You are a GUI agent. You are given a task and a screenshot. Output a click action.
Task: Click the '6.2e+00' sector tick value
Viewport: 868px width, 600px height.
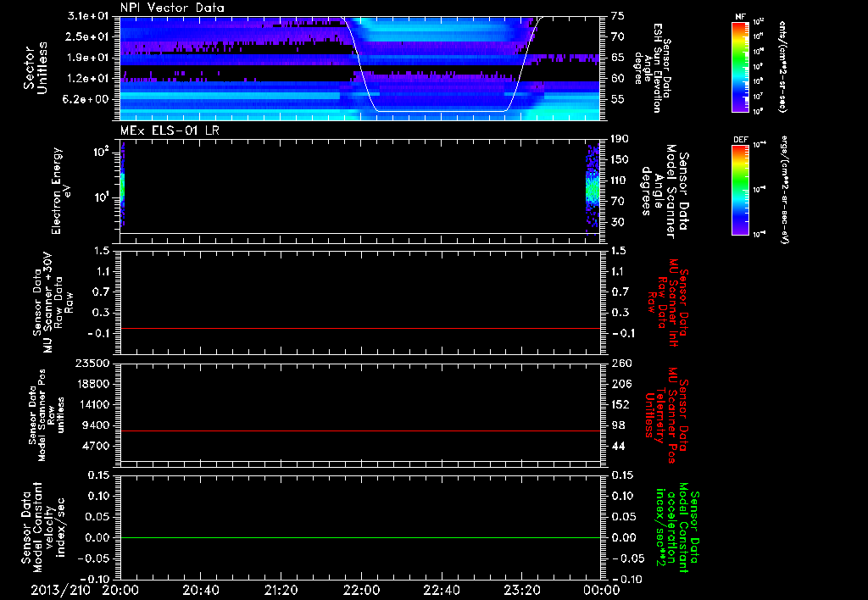click(x=87, y=100)
